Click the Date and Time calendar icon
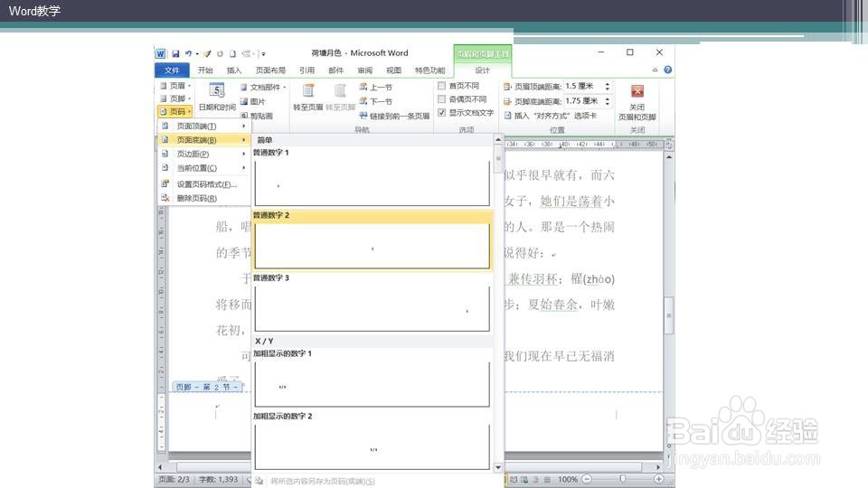 (216, 89)
